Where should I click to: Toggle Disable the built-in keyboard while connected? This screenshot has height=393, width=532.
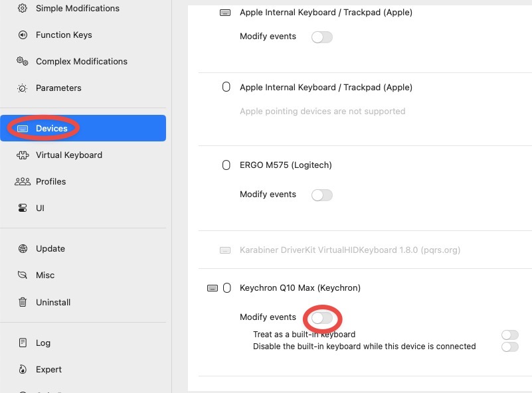(510, 347)
